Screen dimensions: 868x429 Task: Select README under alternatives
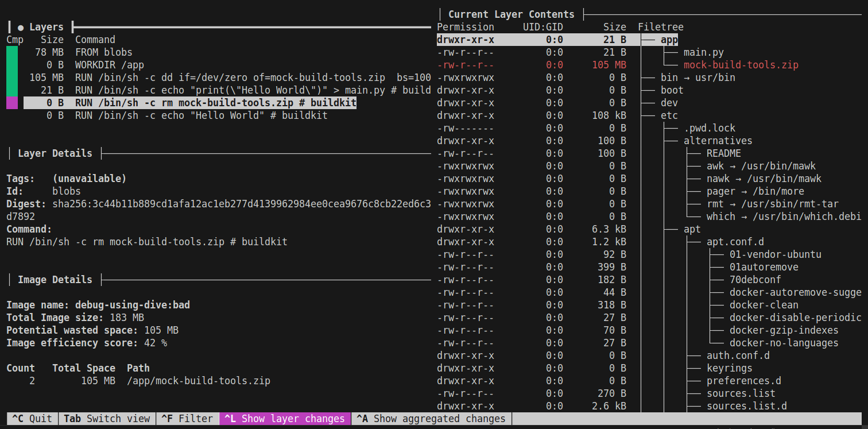click(723, 153)
